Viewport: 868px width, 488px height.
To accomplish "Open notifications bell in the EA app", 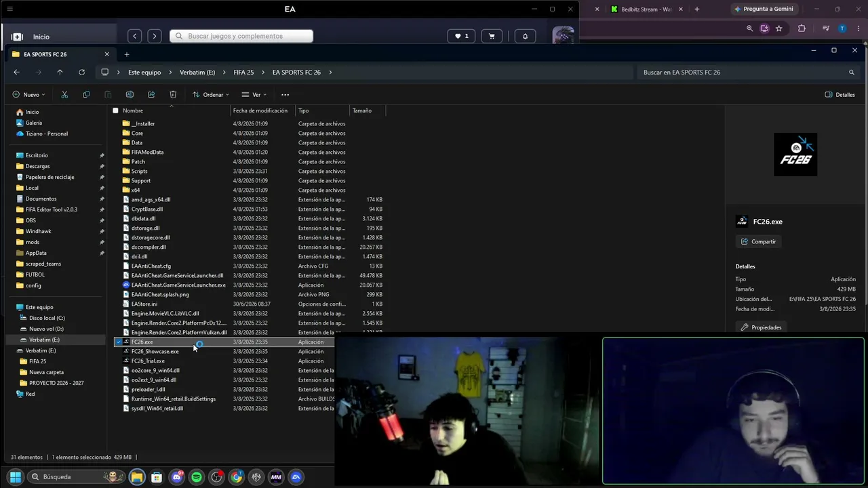I will pos(525,36).
